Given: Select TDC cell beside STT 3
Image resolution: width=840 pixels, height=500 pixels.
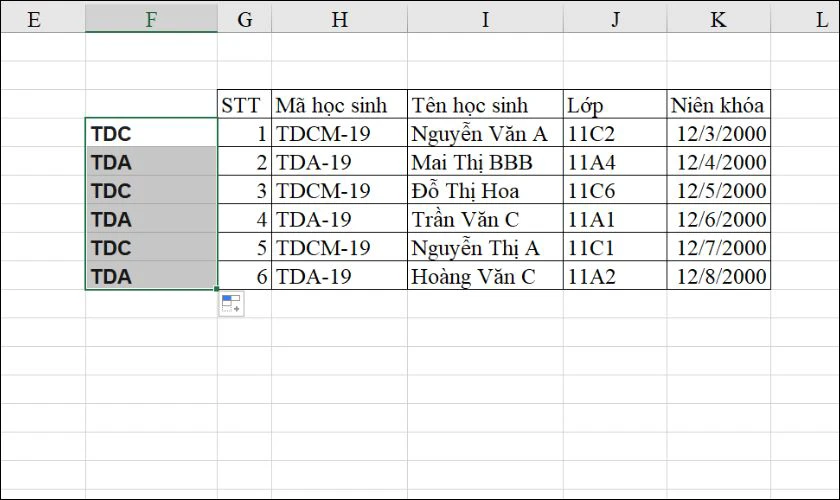Looking at the screenshot, I should [x=151, y=190].
